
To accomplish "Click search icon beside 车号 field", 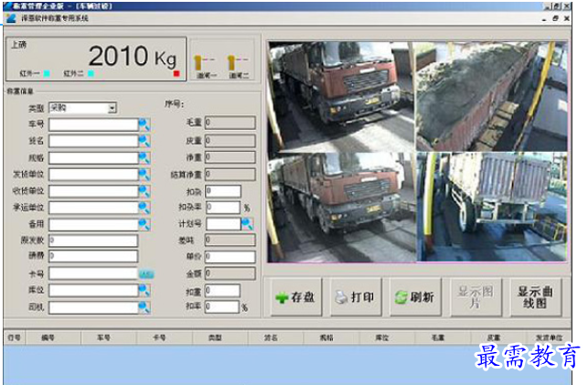I will [144, 124].
